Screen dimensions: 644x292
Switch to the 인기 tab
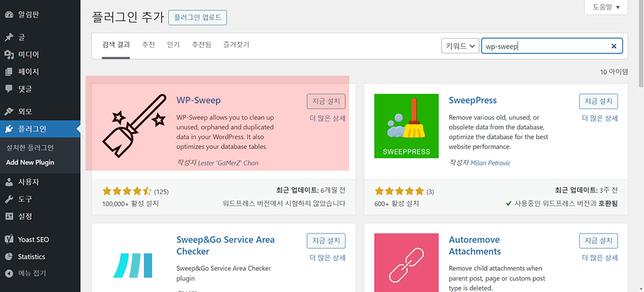(173, 45)
